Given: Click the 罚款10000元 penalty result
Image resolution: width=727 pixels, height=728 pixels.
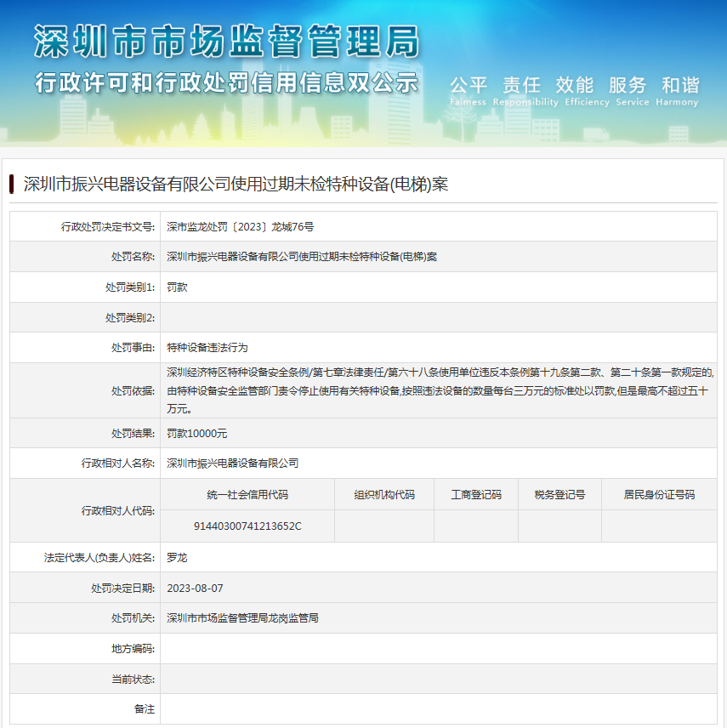Looking at the screenshot, I should coord(197,433).
